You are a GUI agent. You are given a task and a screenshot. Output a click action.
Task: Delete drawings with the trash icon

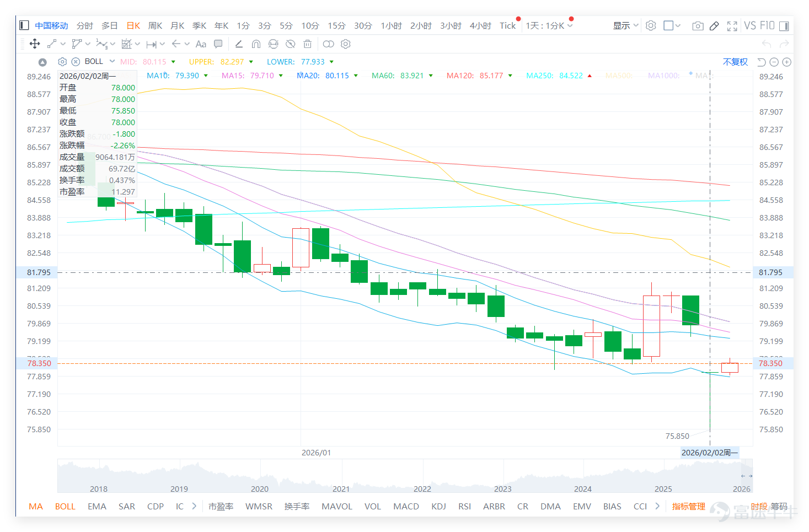pyautogui.click(x=308, y=44)
